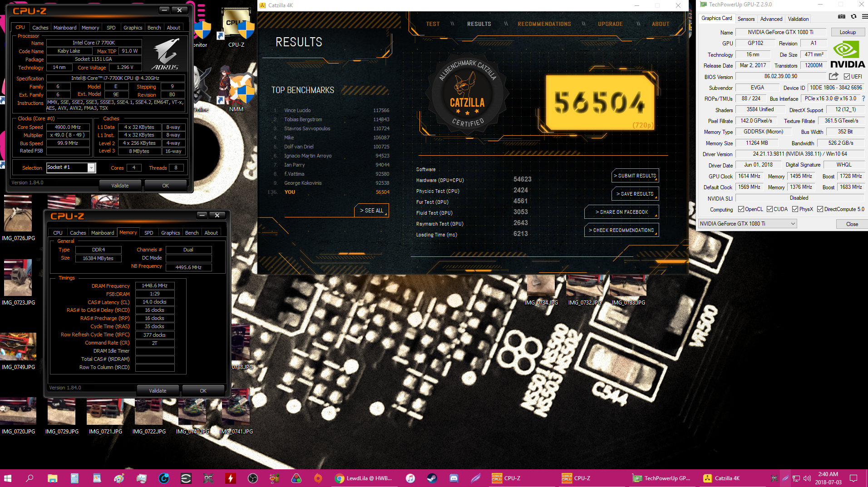The height and width of the screenshot is (487, 868).
Task: Click OK in bottom CPU-Z memory window
Action: 203,390
